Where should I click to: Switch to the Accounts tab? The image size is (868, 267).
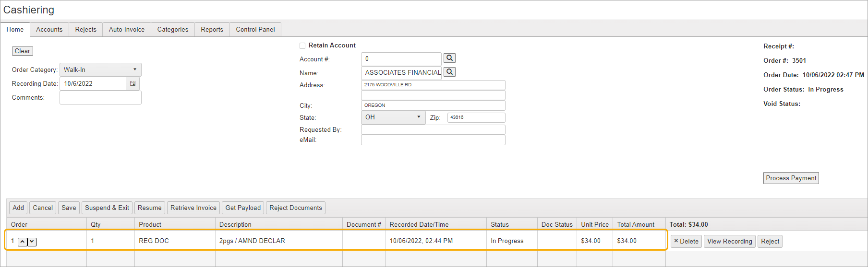tap(49, 29)
